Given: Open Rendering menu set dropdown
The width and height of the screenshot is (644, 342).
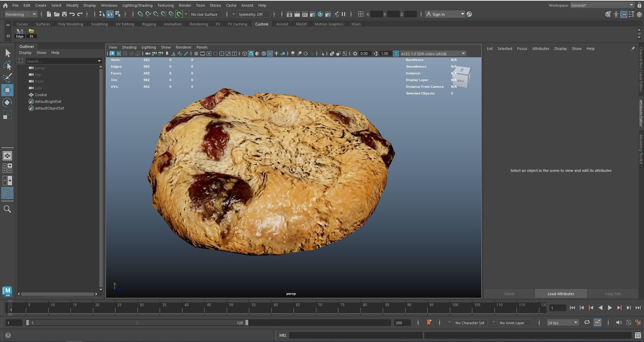Looking at the screenshot, I should point(21,14).
